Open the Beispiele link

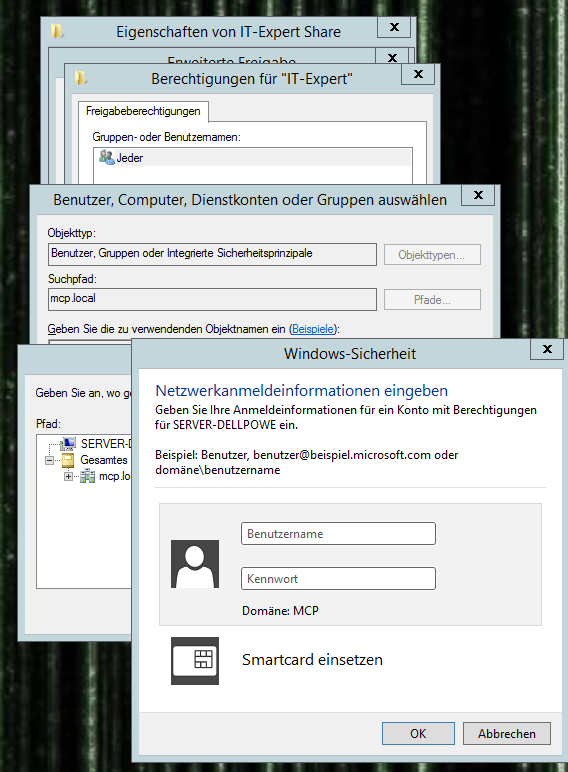[313, 329]
